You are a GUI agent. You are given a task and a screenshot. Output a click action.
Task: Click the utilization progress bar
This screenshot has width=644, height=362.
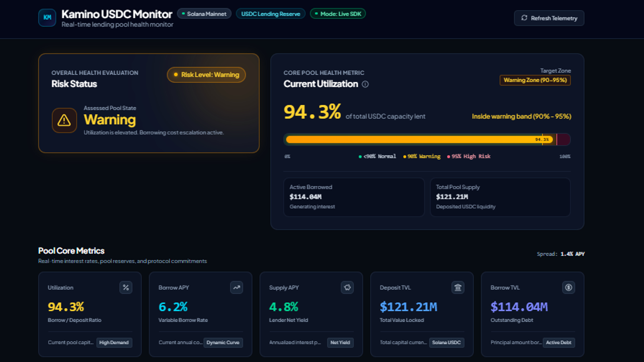click(427, 140)
